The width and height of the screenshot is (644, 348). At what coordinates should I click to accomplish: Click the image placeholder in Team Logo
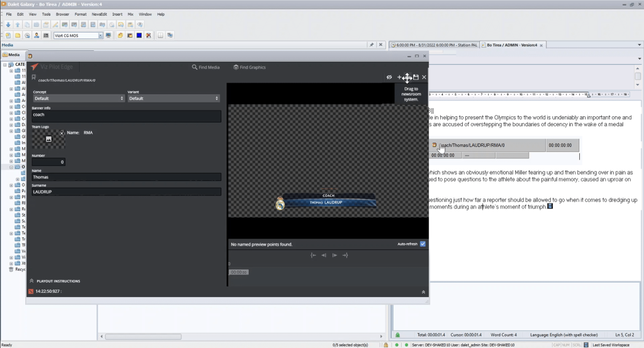click(48, 139)
